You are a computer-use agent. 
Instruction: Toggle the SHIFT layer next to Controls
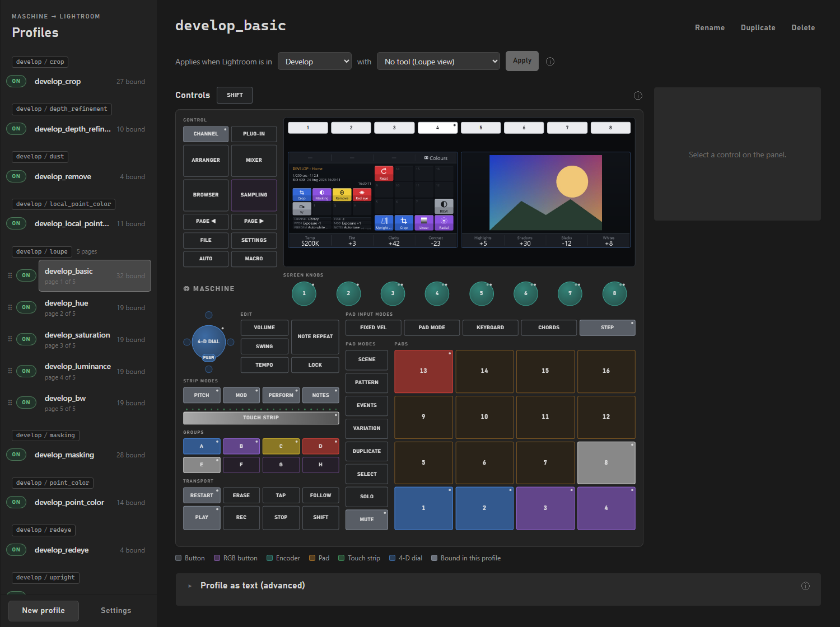pyautogui.click(x=235, y=95)
